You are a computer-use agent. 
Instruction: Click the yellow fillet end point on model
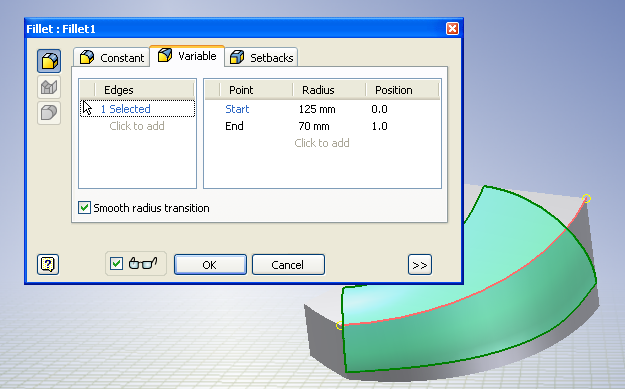(x=586, y=198)
